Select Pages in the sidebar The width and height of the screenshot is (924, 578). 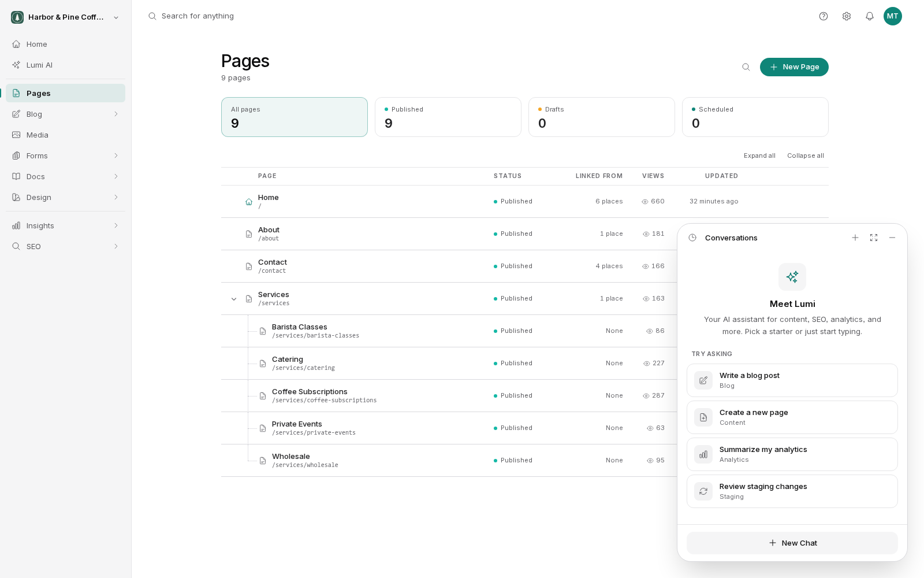point(66,93)
